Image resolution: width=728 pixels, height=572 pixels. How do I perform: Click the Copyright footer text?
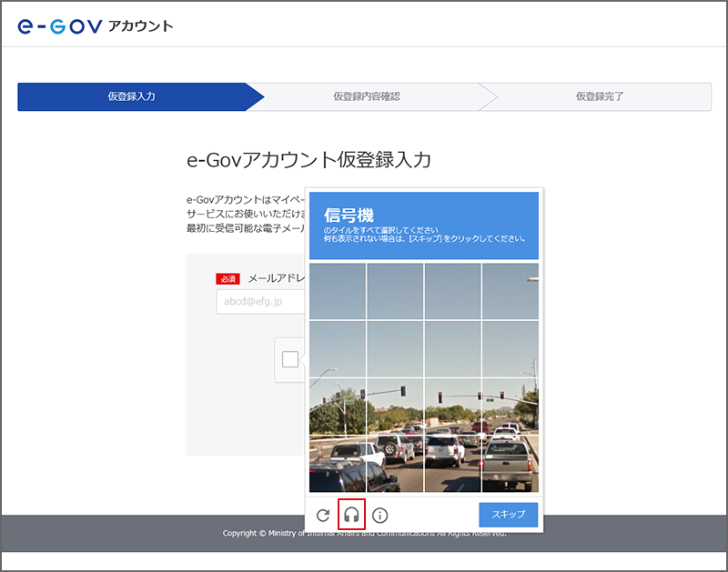[364, 533]
